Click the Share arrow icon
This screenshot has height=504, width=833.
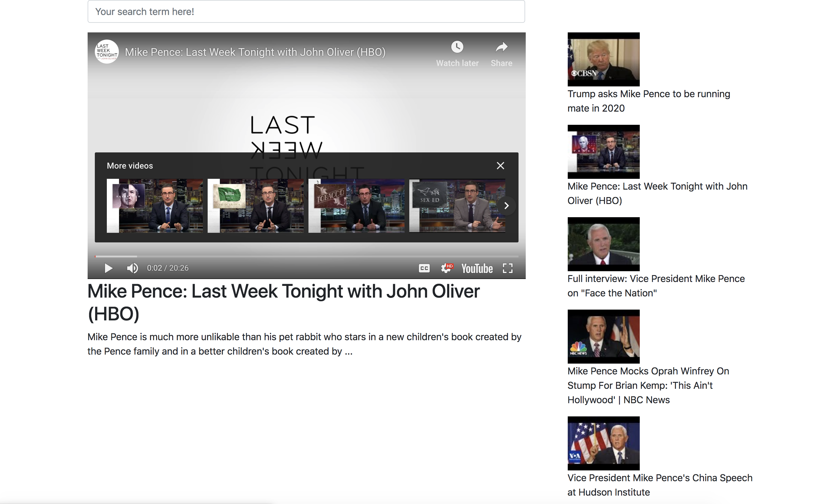click(501, 47)
